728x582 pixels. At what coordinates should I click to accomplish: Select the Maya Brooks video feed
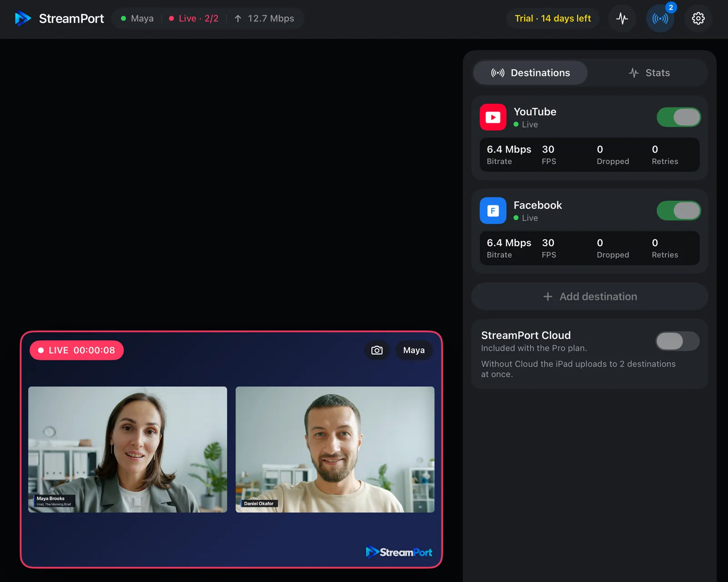128,450
